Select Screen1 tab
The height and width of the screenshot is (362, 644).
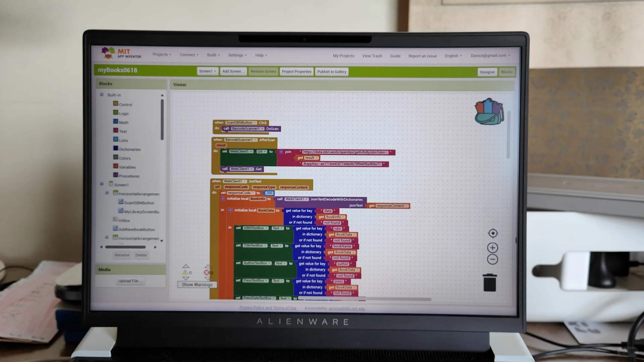click(206, 71)
